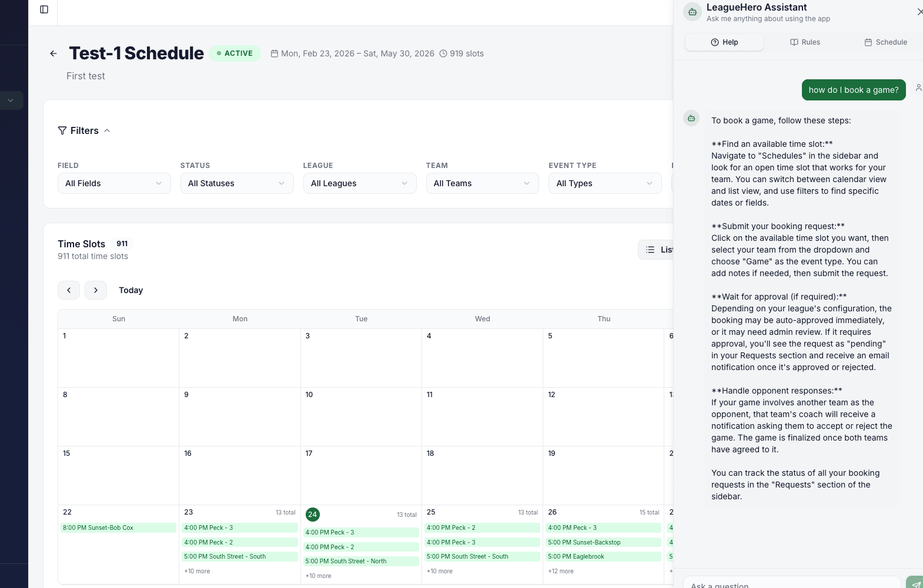
Task: Switch to the Schedule tab in assistant
Action: point(885,42)
